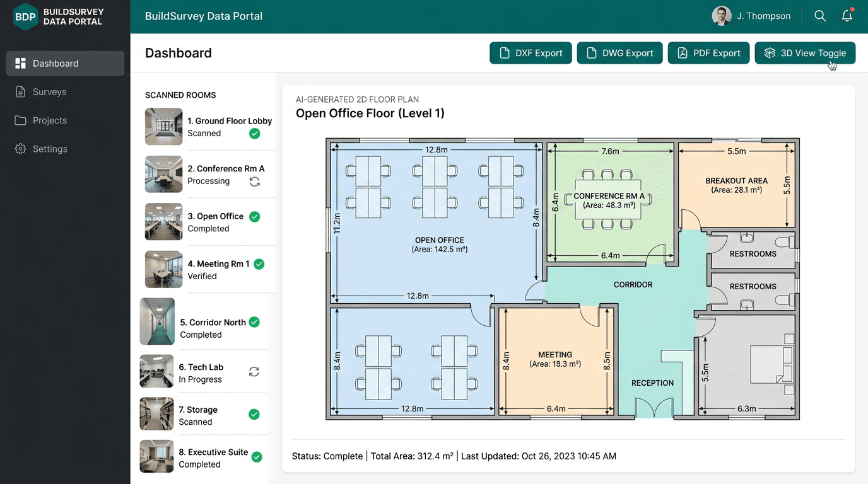Click the notifications bell icon
The height and width of the screenshot is (484, 868).
(847, 16)
